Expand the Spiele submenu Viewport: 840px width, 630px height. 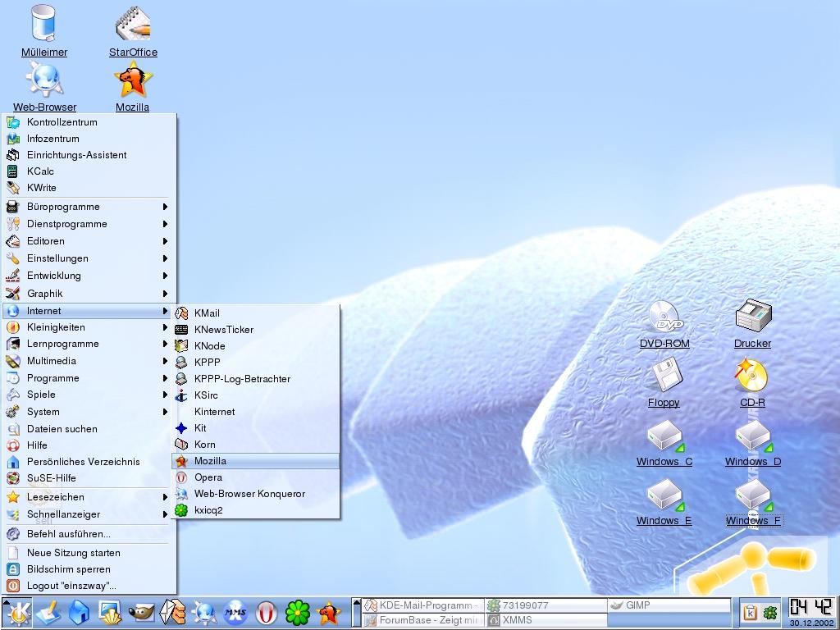(89, 395)
